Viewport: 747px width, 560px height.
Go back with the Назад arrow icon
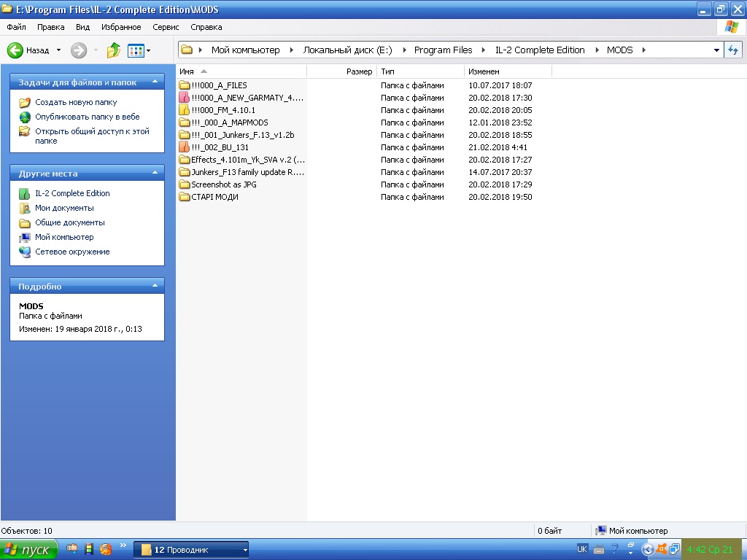[15, 50]
